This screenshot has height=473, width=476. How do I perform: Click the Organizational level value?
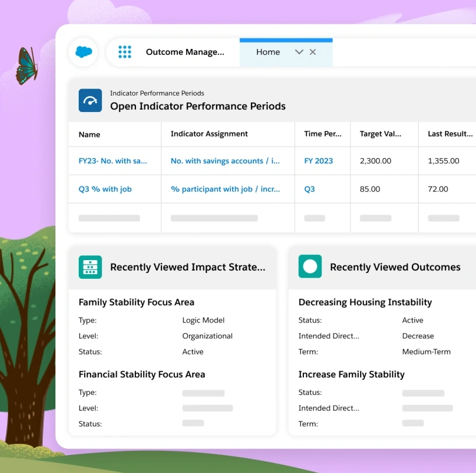pyautogui.click(x=207, y=336)
